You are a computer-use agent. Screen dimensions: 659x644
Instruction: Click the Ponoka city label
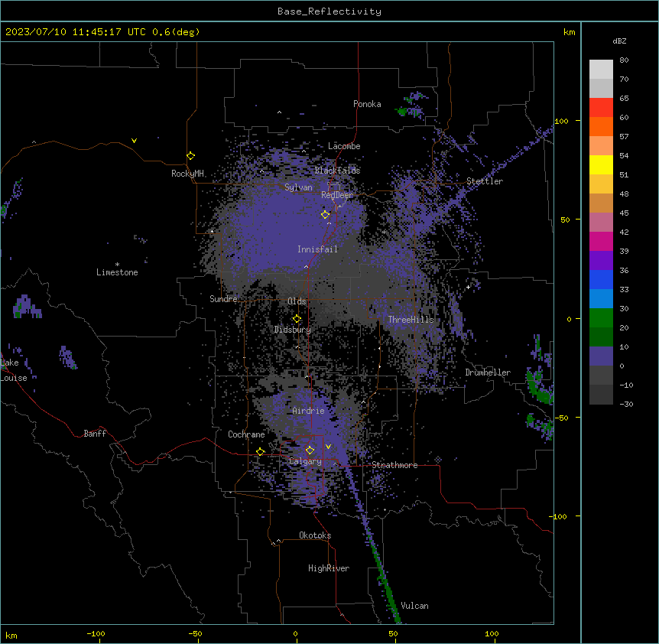pyautogui.click(x=367, y=104)
